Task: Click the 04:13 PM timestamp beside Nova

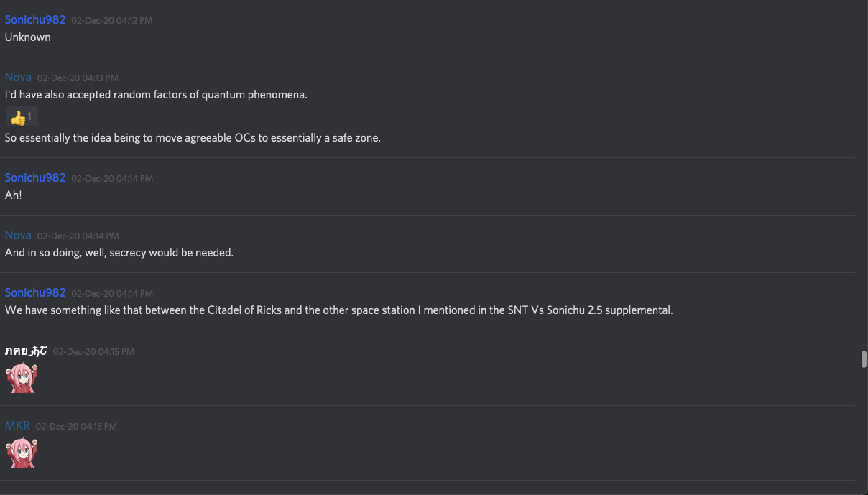Action: point(78,78)
